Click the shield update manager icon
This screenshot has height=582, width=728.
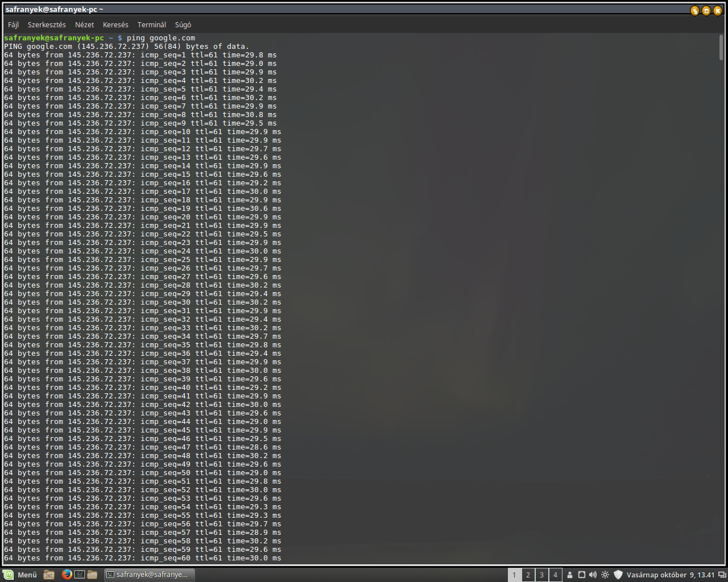[x=618, y=575]
